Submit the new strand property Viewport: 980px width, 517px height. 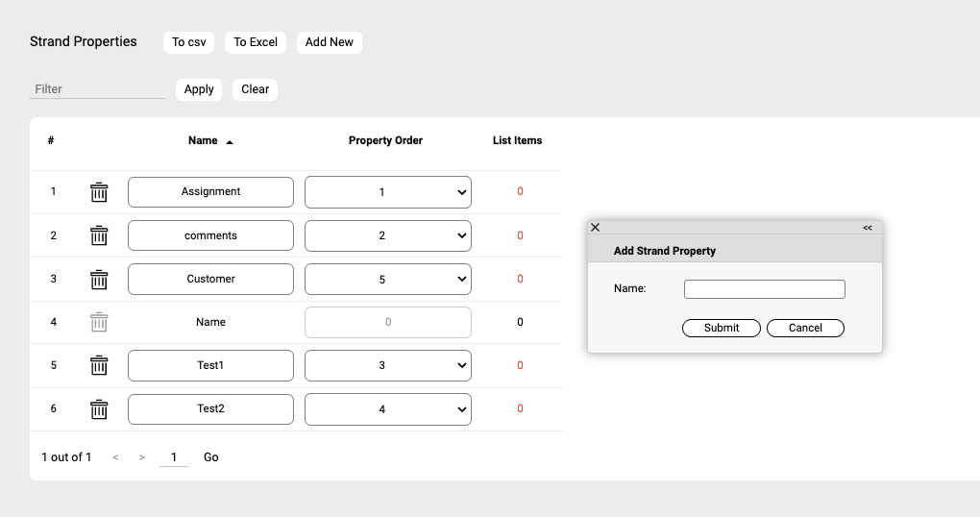tap(721, 328)
